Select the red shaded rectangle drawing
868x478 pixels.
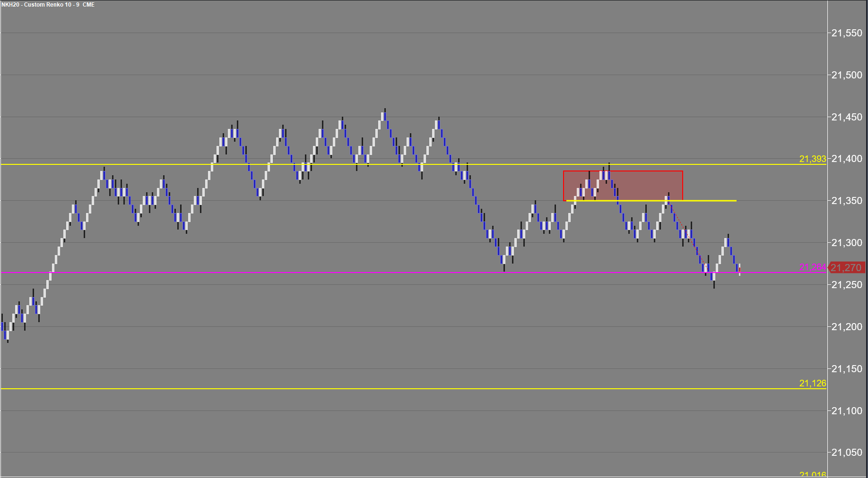pos(623,186)
